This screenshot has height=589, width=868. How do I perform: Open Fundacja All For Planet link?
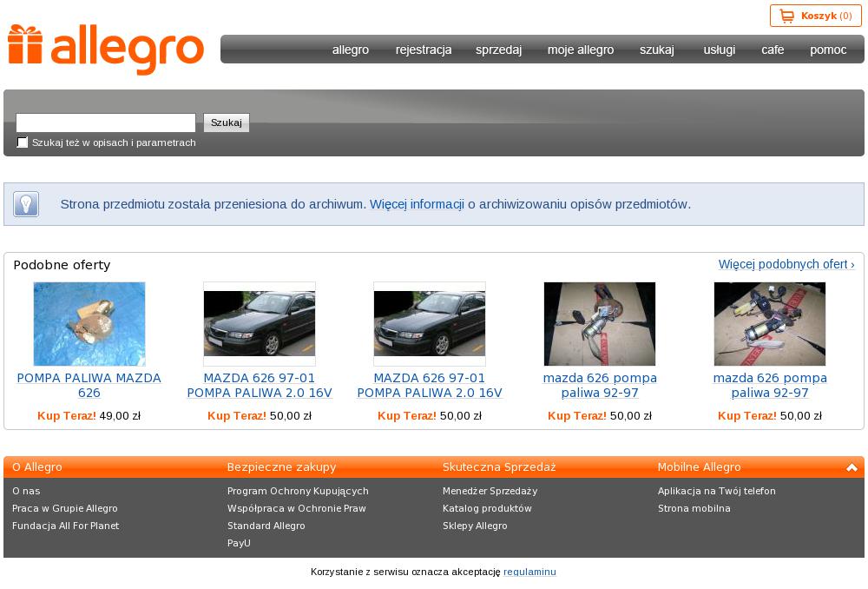[65, 526]
